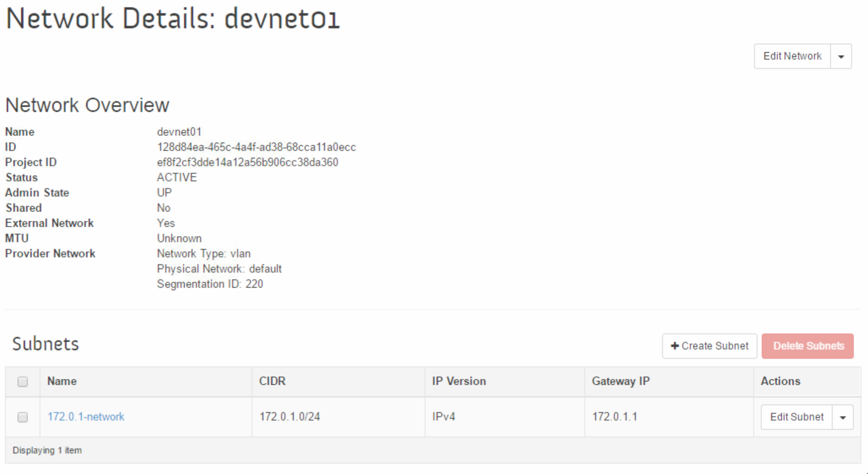The image size is (868, 474).
Task: Click the Network Details: devnet01 page title
Action: tap(173, 19)
